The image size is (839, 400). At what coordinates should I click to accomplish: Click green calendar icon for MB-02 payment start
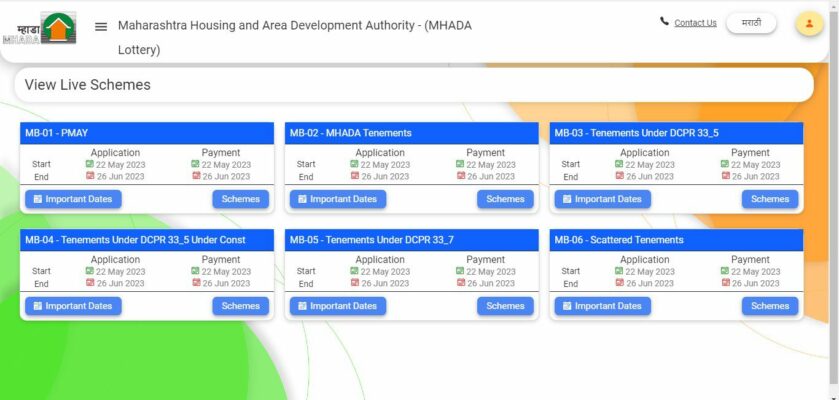click(x=460, y=164)
